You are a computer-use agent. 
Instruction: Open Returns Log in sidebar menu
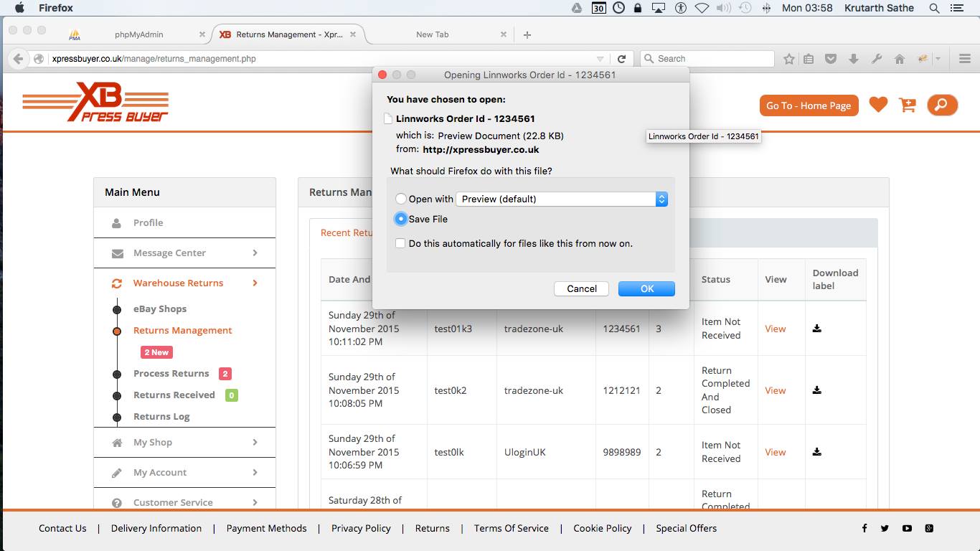pos(161,416)
